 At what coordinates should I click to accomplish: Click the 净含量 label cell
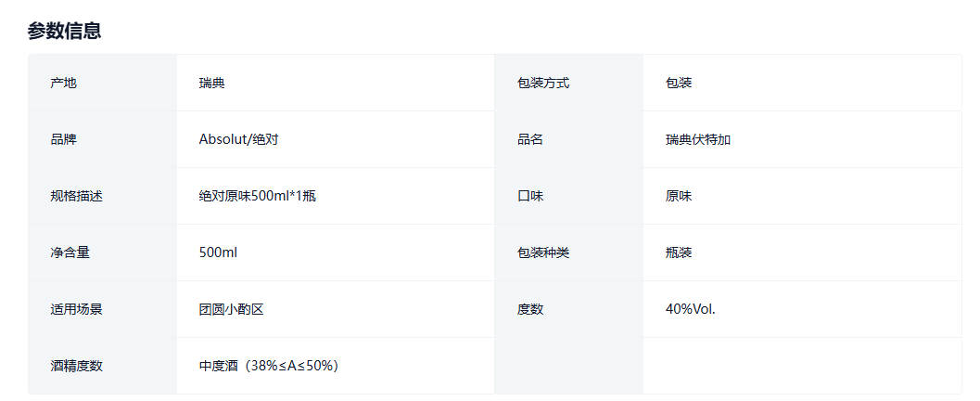click(x=70, y=252)
